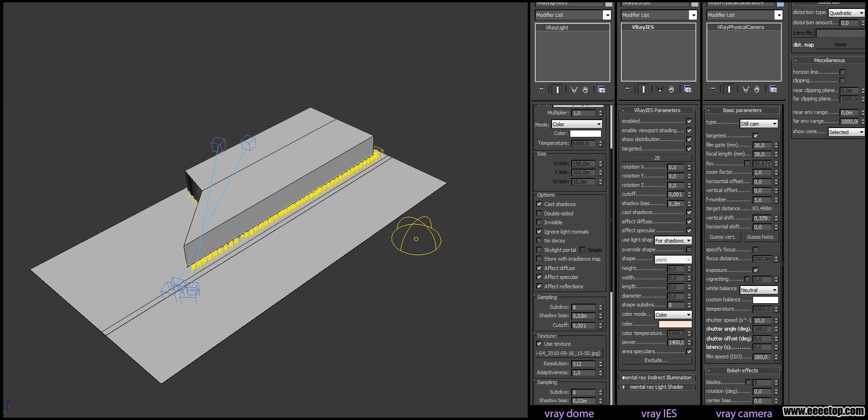Open the VRayIES color mode dropdown
This screenshot has height=420, width=868.
click(673, 315)
